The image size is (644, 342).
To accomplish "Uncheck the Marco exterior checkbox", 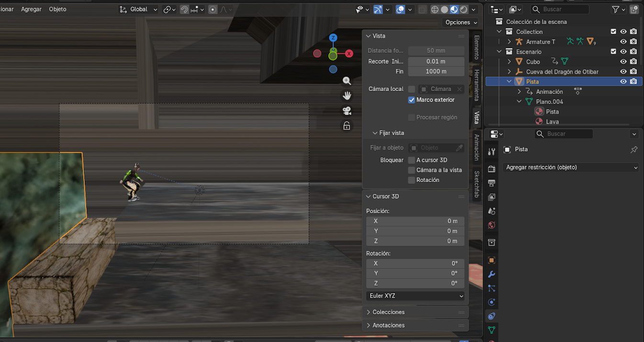I will pyautogui.click(x=411, y=100).
